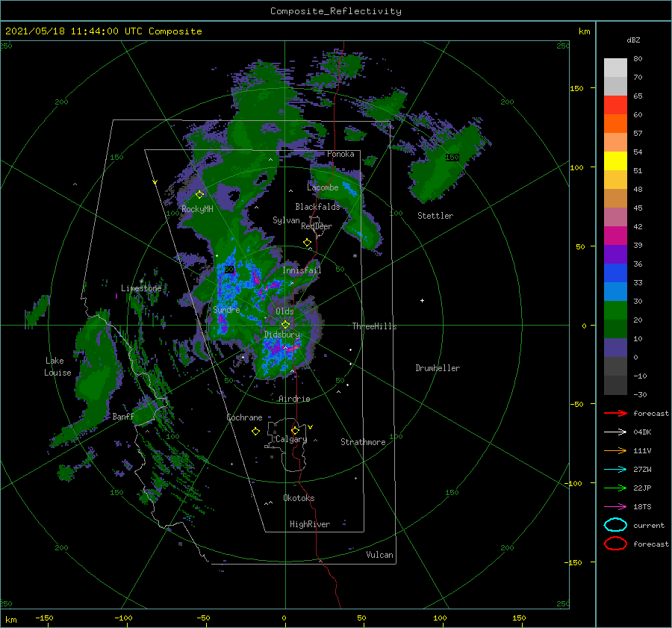Click the -50 tick on the right axis
The width and height of the screenshot is (672, 628).
click(x=576, y=404)
